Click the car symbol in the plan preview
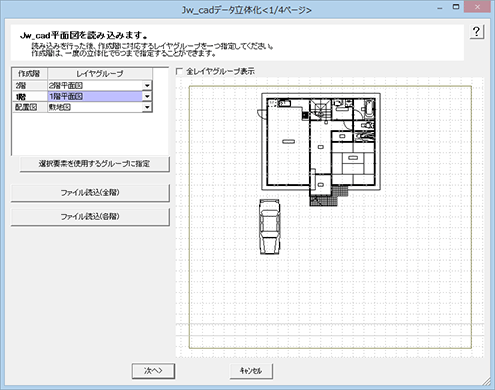 [x=270, y=227]
